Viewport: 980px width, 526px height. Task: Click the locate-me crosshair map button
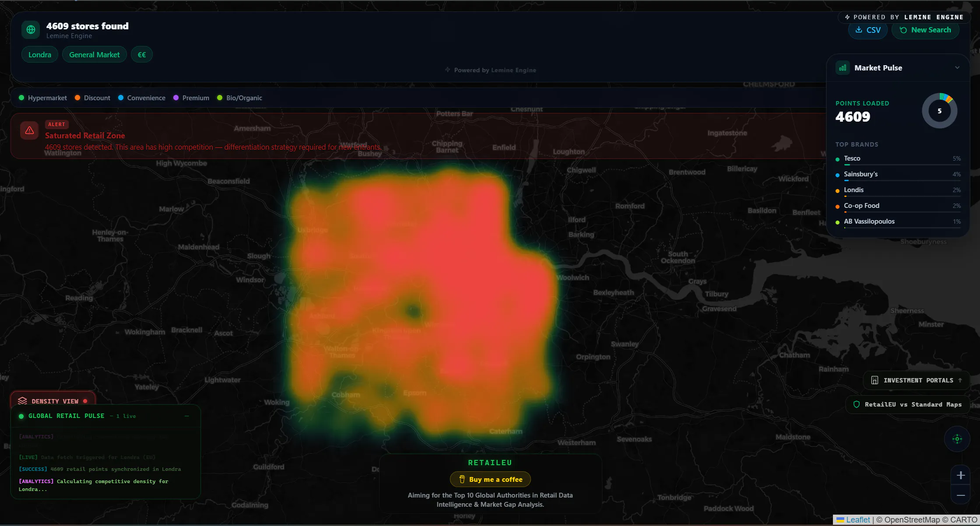pyautogui.click(x=957, y=439)
